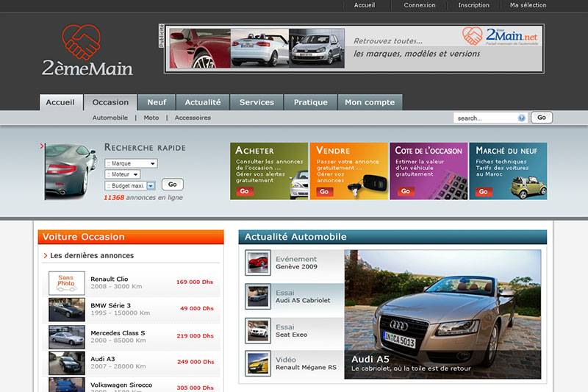Click the 169 000 Dhs price

click(195, 282)
